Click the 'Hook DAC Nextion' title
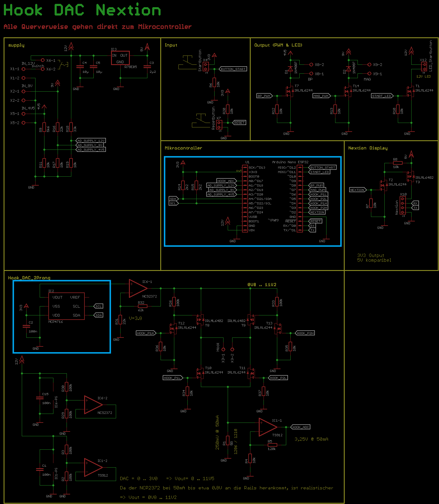The image size is (439, 504). [x=82, y=10]
